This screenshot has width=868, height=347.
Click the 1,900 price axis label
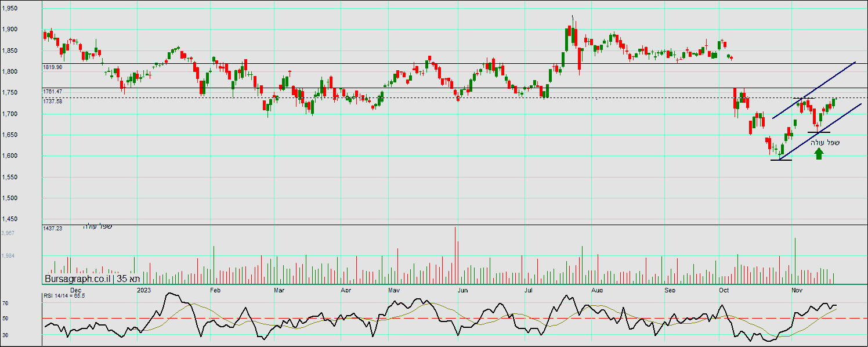9,30
